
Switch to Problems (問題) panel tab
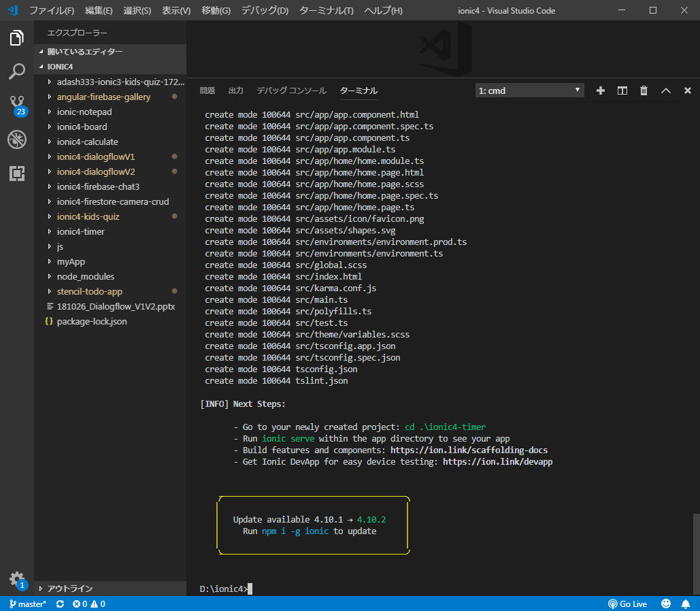[207, 90]
